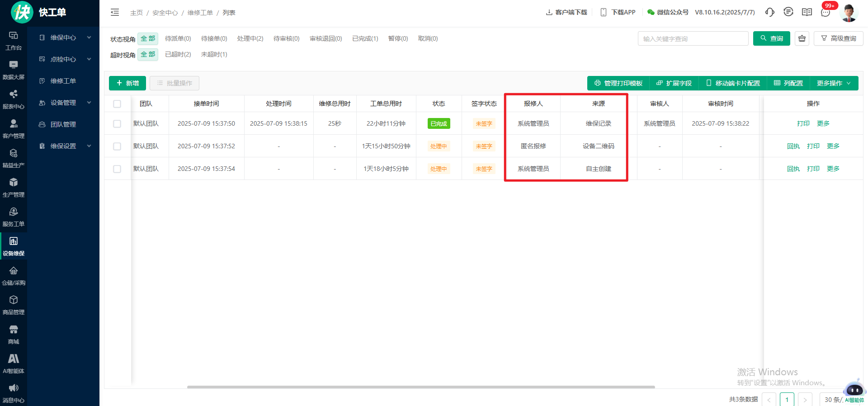Image resolution: width=868 pixels, height=406 pixels.
Task: Check the third row's checkbox
Action: point(117,169)
